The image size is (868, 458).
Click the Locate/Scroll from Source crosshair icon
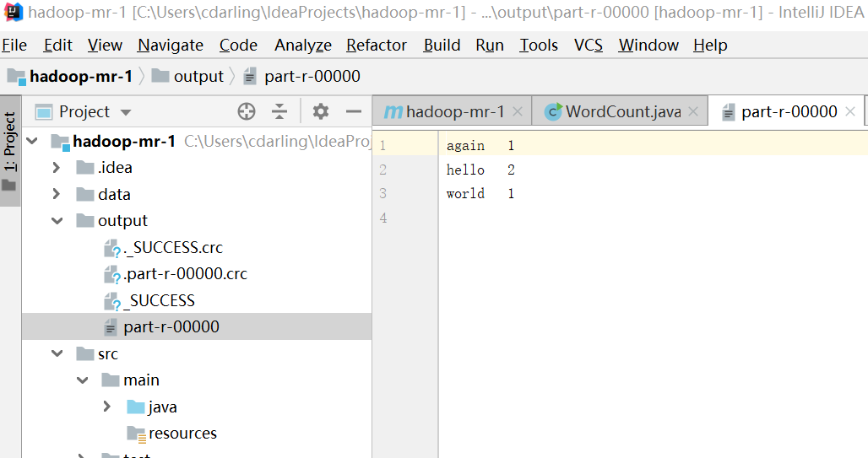(247, 111)
